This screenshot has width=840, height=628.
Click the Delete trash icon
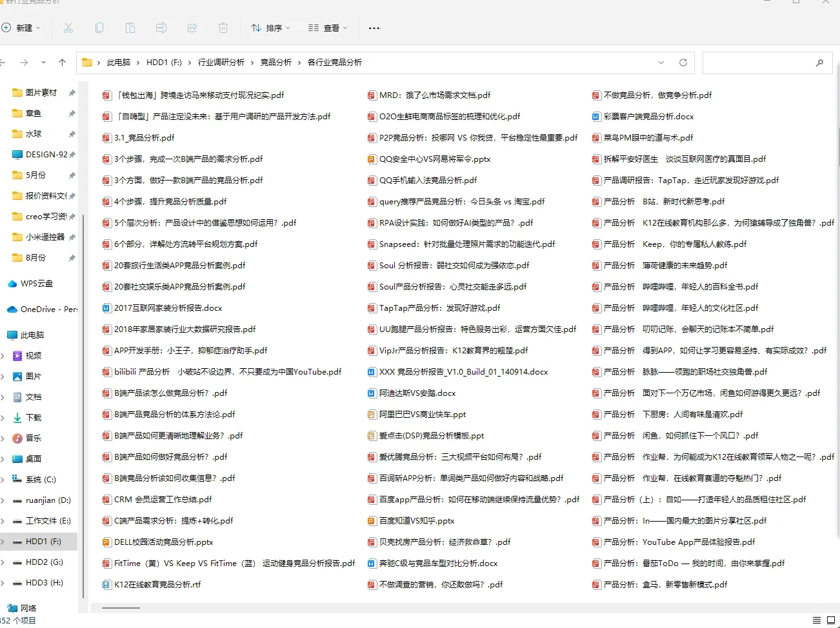pos(223,28)
